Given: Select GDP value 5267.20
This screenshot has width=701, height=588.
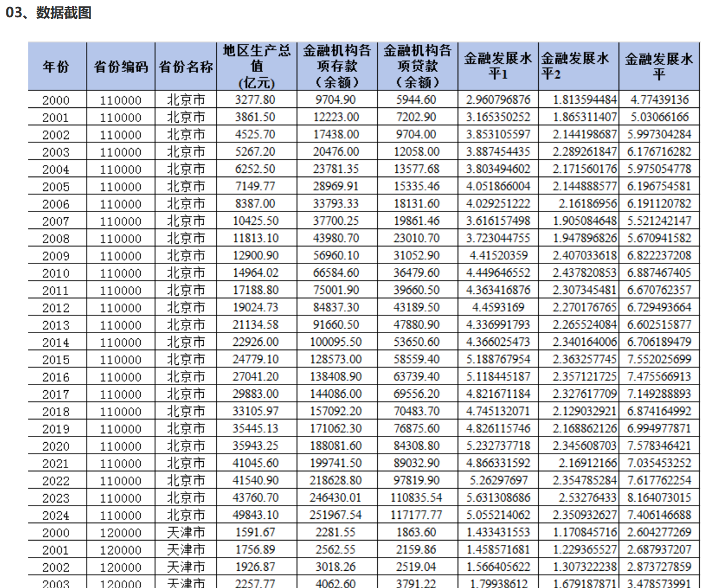Looking at the screenshot, I should tap(255, 152).
